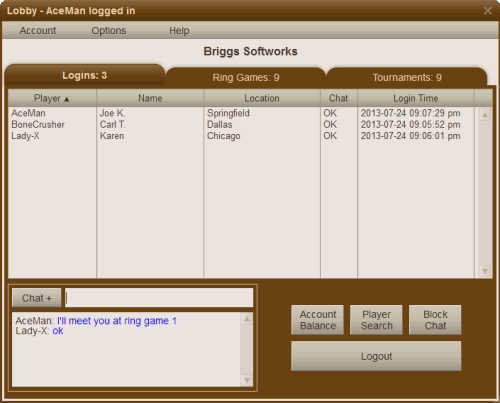Open the Help menu
Viewport: 500px width, 403px height.
tap(179, 30)
